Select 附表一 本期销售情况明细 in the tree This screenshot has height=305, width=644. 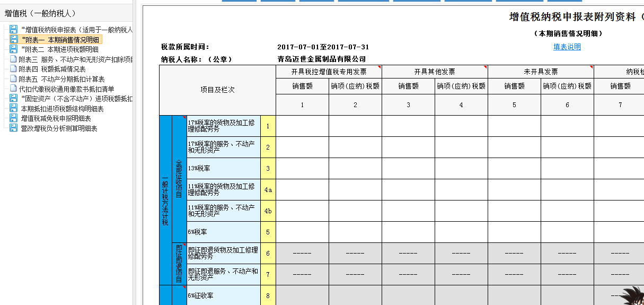pos(59,40)
